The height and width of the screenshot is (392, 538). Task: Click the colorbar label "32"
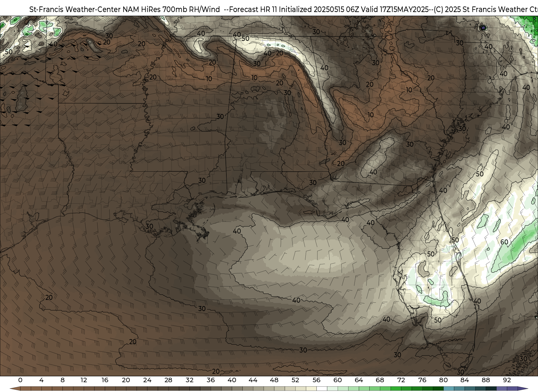(x=189, y=380)
